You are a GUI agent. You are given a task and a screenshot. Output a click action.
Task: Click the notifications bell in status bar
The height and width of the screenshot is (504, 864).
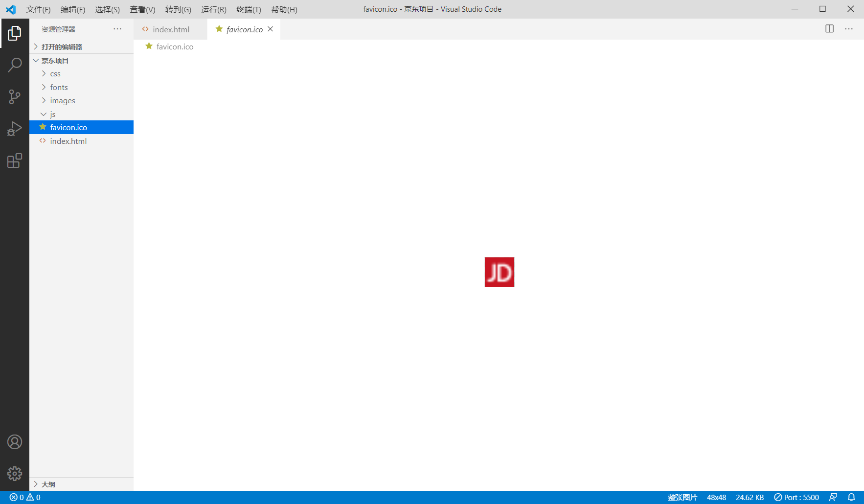(851, 497)
